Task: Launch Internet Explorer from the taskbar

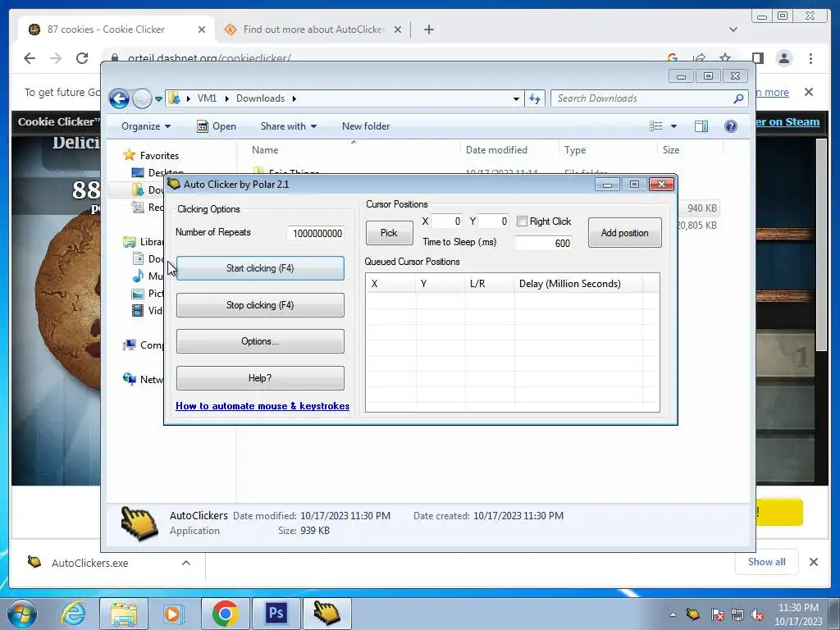Action: (74, 614)
